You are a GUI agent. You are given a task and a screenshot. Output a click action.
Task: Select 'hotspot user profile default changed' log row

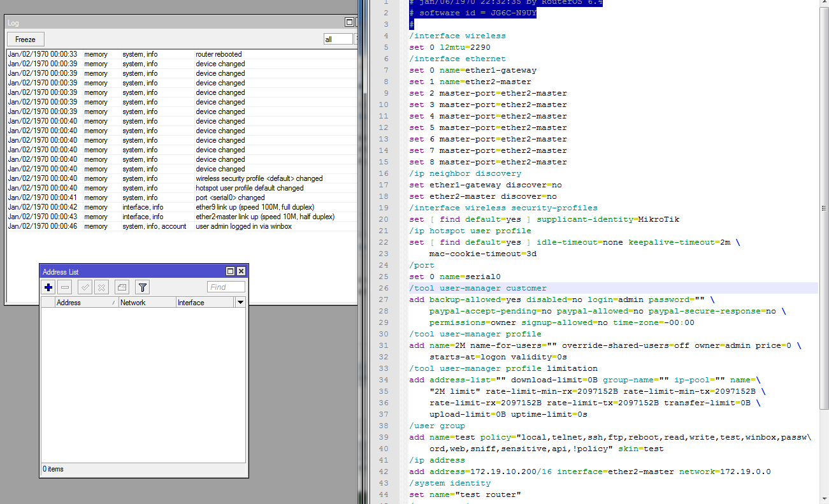182,188
